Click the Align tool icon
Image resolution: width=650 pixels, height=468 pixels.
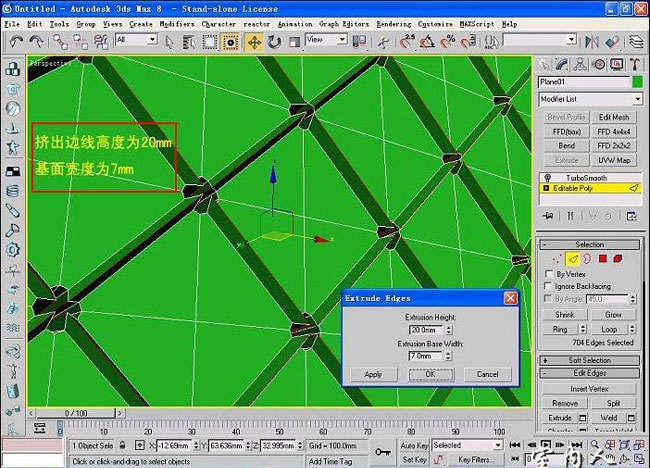coord(612,41)
